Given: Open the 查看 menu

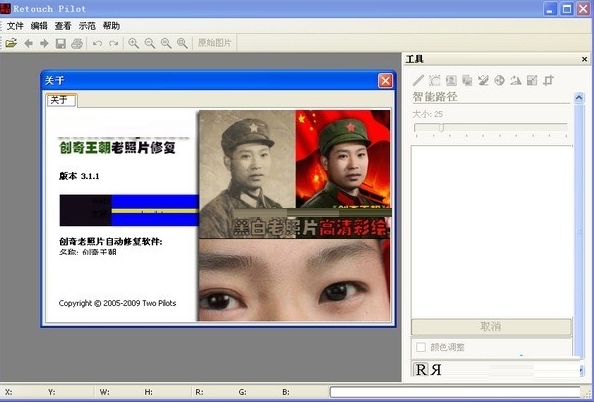Looking at the screenshot, I should (63, 26).
